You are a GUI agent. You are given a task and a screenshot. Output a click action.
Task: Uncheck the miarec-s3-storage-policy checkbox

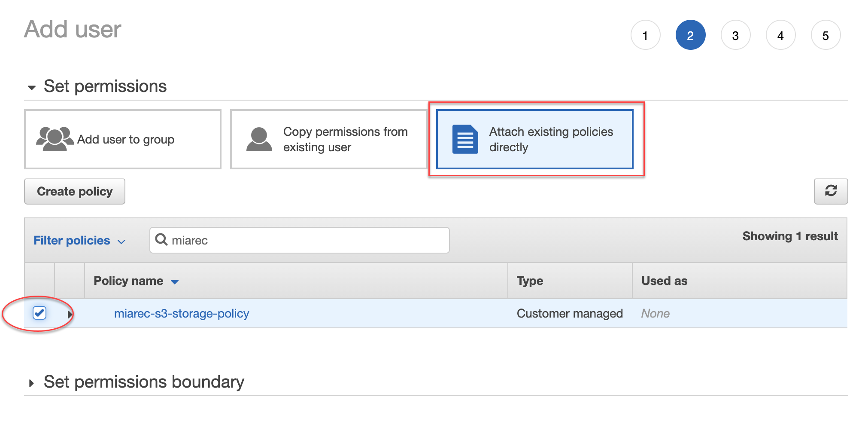39,313
